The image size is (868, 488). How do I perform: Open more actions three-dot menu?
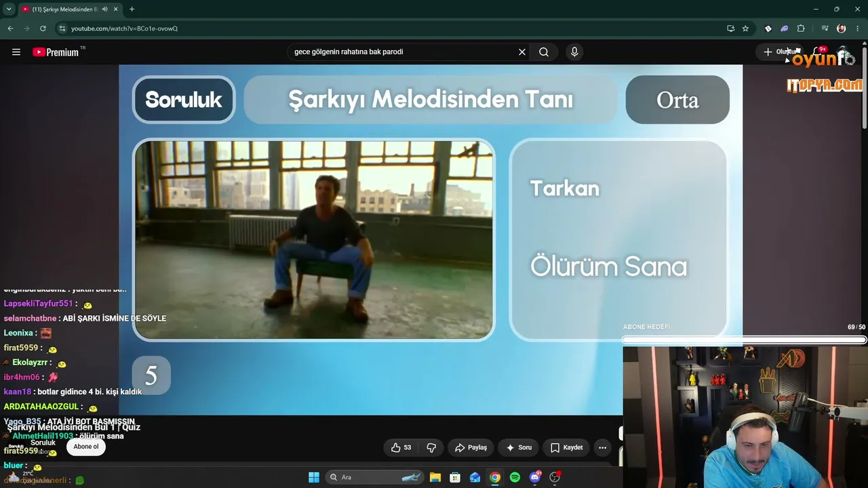pos(602,447)
